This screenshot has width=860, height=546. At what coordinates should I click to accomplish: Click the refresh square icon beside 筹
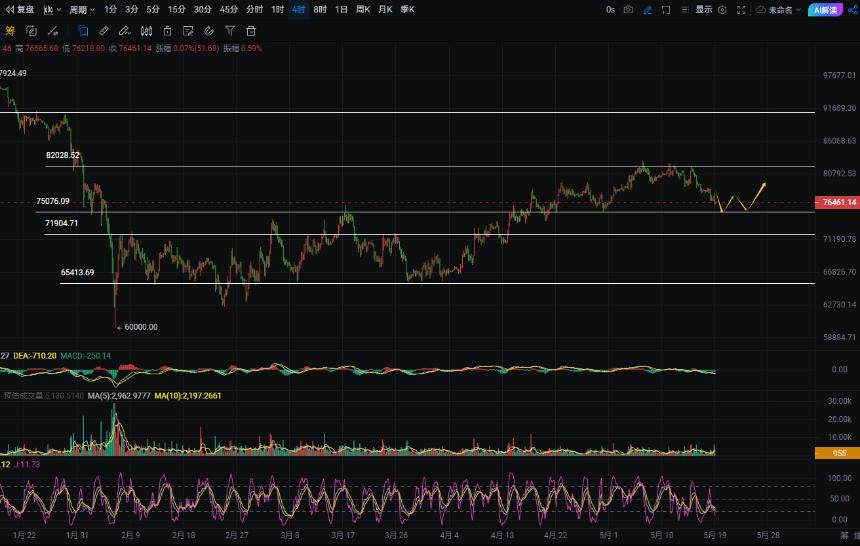(x=31, y=31)
